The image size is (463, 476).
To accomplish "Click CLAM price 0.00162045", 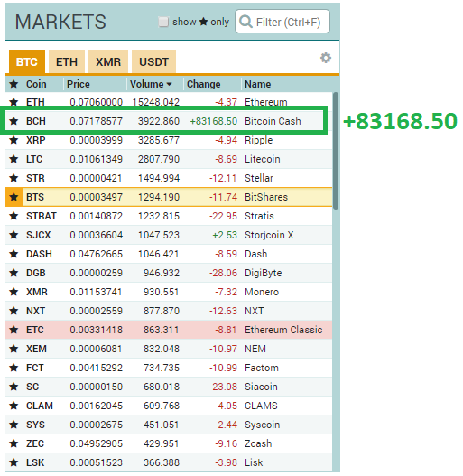I will click(x=97, y=406).
